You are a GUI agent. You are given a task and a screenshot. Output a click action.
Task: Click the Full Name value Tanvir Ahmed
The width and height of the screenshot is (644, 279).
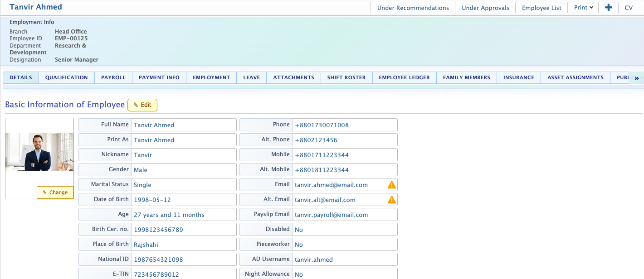[154, 125]
